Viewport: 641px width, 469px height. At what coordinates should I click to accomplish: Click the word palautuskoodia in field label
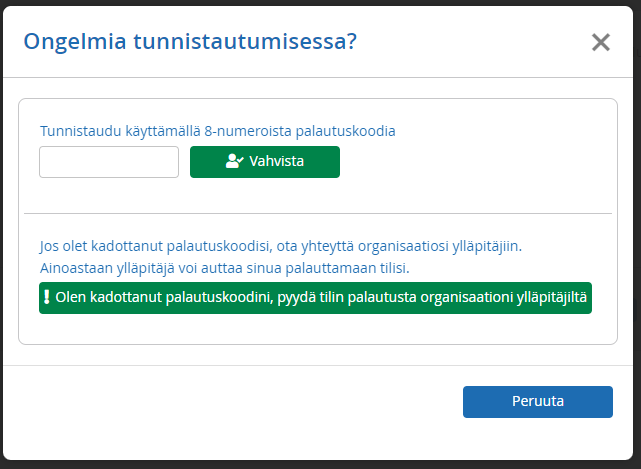point(345,131)
